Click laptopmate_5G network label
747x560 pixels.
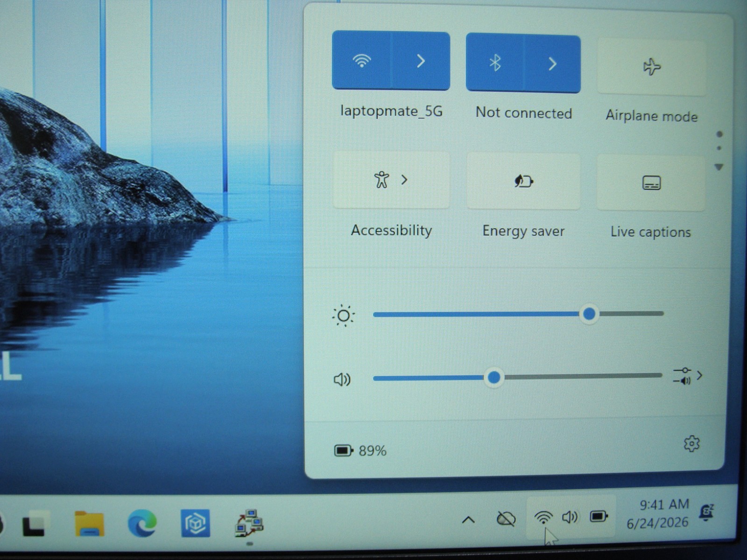pos(391,111)
